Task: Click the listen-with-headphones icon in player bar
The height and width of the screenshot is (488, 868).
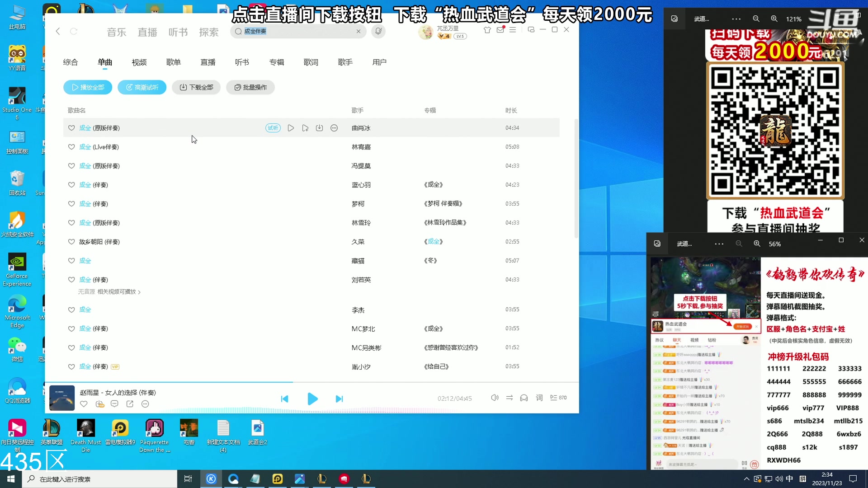Action: (524, 398)
